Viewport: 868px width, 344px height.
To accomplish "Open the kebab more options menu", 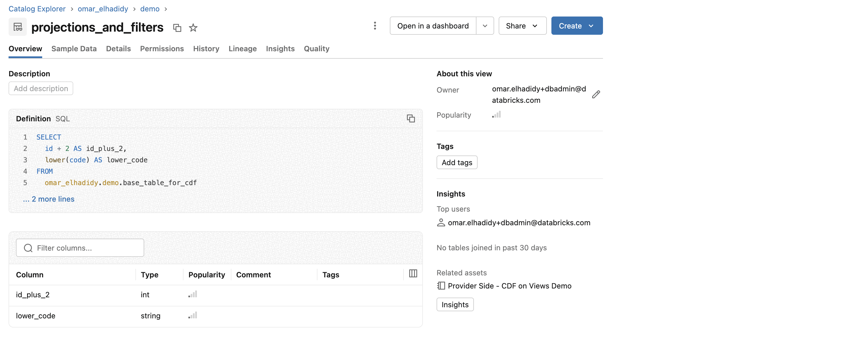I will [x=375, y=26].
